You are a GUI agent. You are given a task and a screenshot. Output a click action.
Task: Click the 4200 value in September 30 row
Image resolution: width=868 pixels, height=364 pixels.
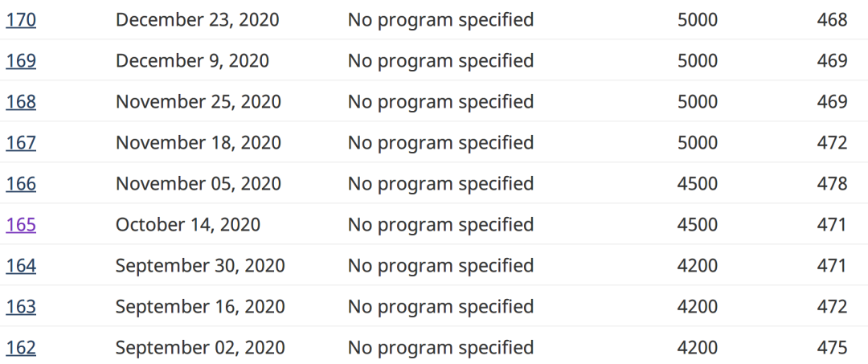point(698,265)
